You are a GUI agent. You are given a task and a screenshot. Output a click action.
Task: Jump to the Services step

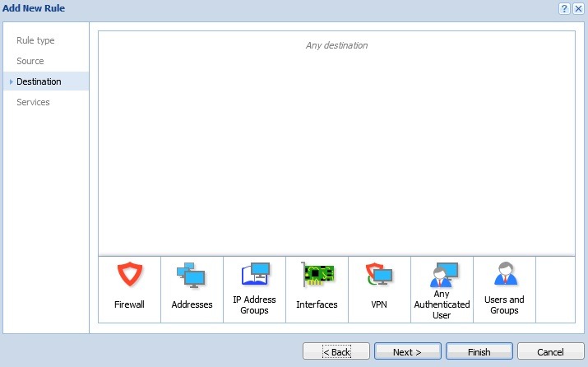pyautogui.click(x=33, y=102)
